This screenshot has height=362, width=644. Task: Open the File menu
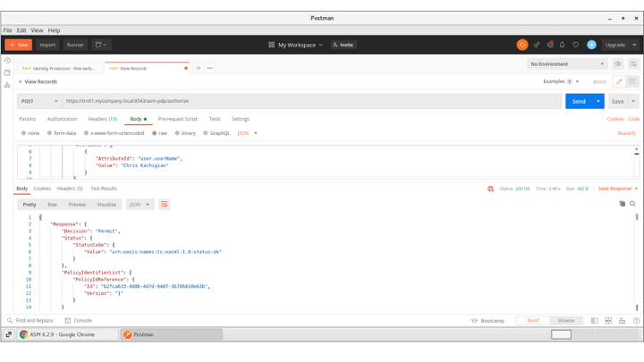(7, 30)
